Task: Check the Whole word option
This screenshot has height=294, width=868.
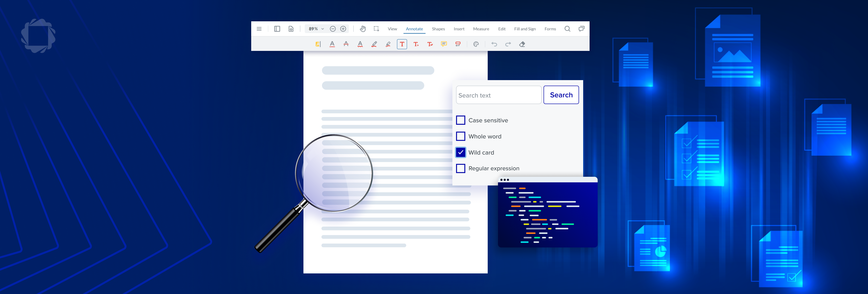Action: [x=460, y=136]
